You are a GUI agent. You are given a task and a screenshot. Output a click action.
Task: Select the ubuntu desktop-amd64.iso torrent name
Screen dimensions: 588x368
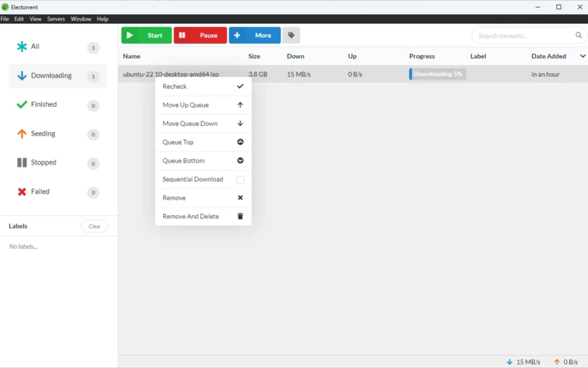click(x=171, y=74)
